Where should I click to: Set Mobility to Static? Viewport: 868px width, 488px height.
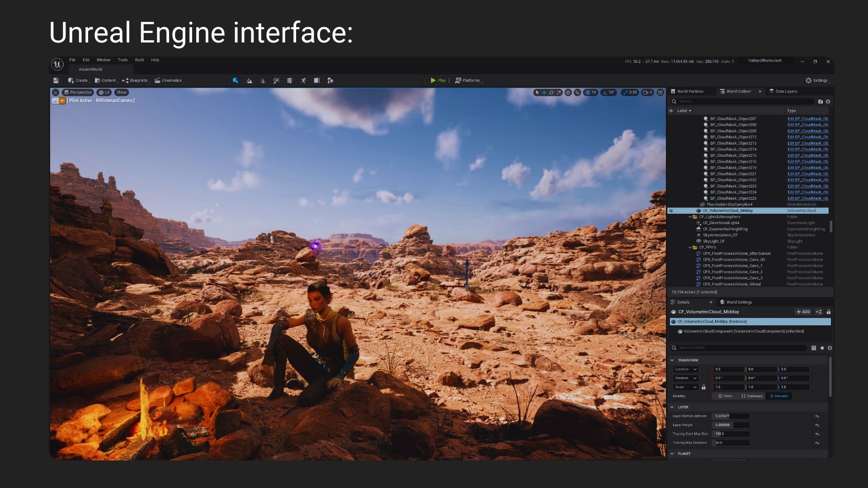tap(725, 396)
